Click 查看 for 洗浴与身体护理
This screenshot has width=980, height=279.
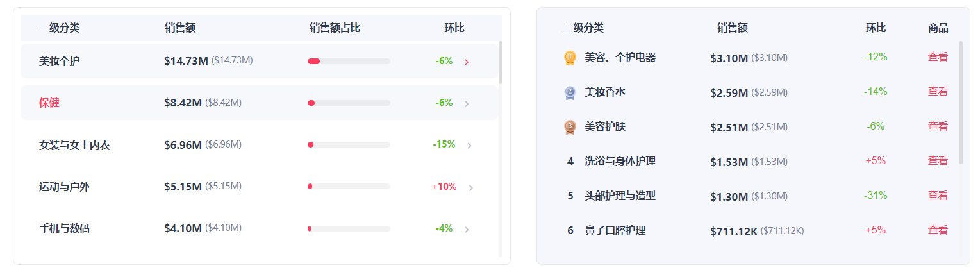[937, 161]
